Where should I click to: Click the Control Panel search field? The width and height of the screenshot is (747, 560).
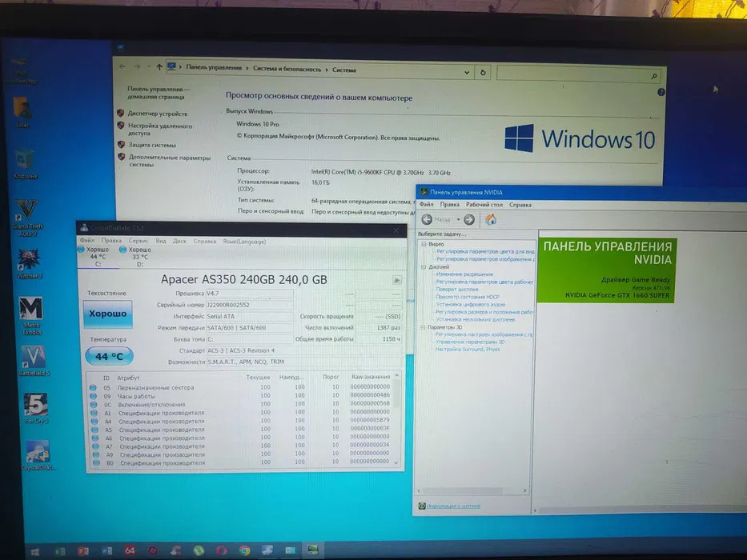tap(578, 74)
